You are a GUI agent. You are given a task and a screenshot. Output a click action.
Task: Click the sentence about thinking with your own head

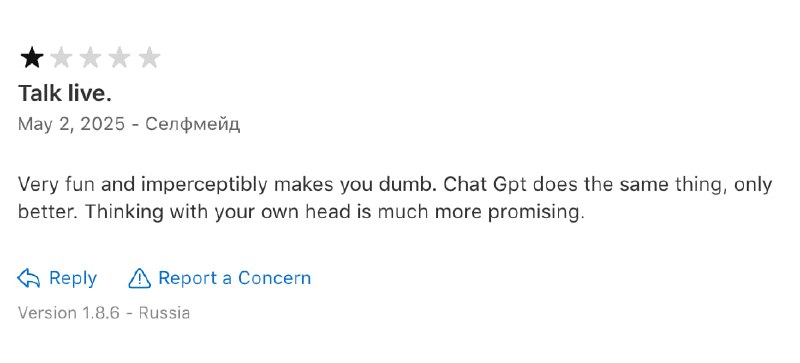(x=334, y=211)
